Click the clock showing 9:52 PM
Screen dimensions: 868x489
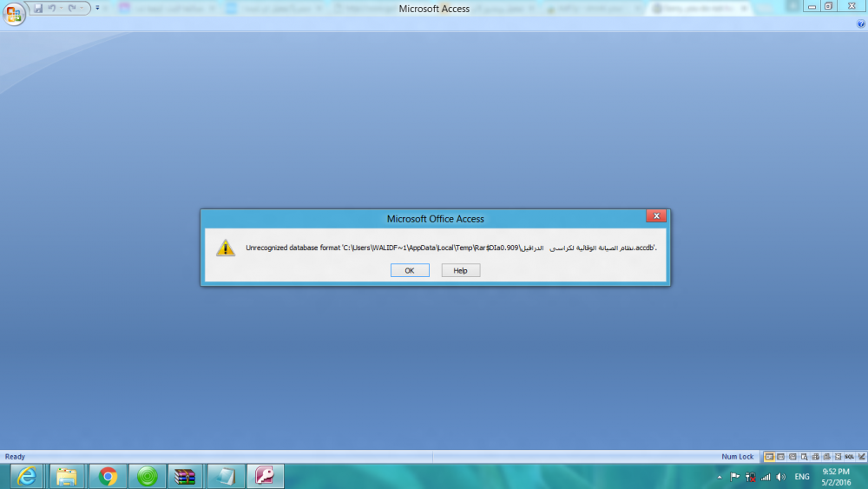click(x=836, y=477)
